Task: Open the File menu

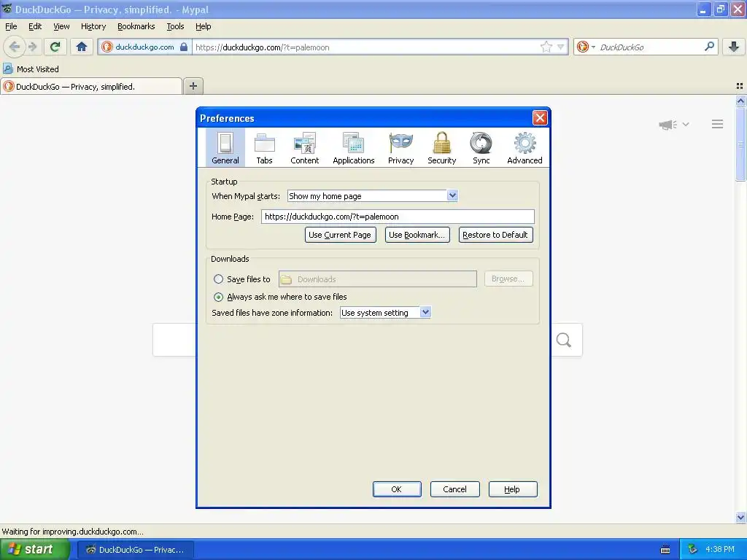Action: click(11, 26)
